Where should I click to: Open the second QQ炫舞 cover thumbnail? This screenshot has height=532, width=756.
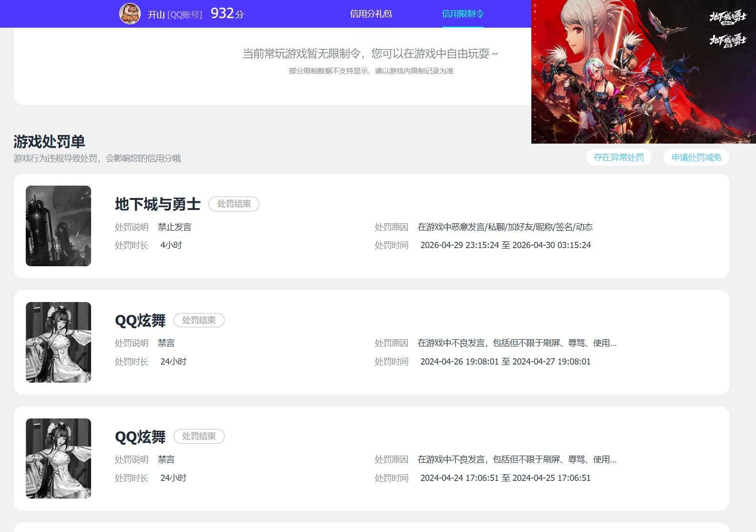point(58,459)
